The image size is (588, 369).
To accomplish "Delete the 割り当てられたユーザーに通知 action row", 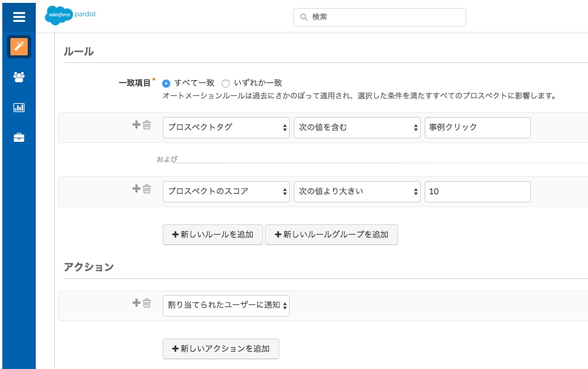I will pyautogui.click(x=147, y=303).
